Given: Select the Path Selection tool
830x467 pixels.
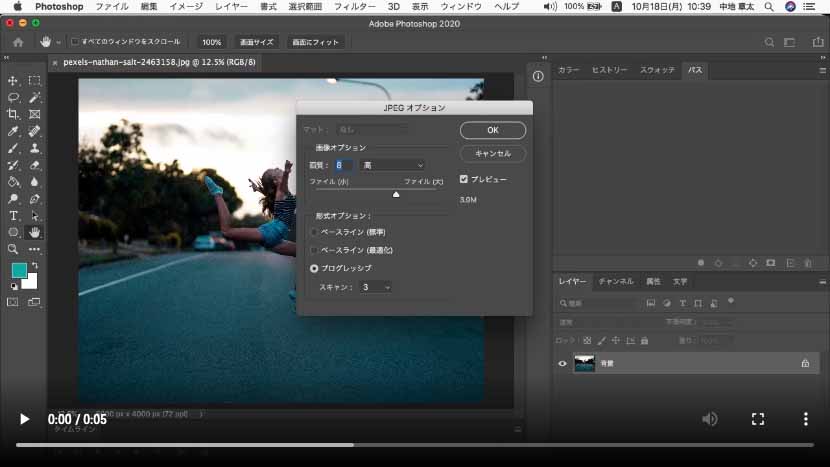Looking at the screenshot, I should point(34,215).
